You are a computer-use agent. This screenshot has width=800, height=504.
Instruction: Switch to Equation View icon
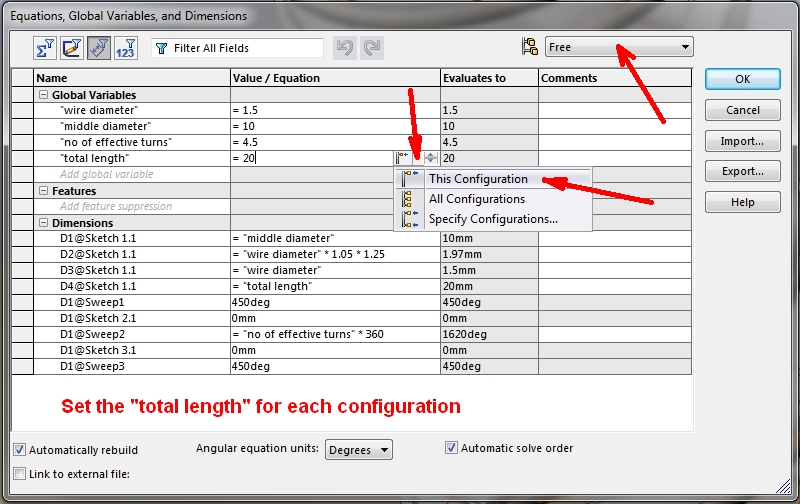(x=45, y=48)
